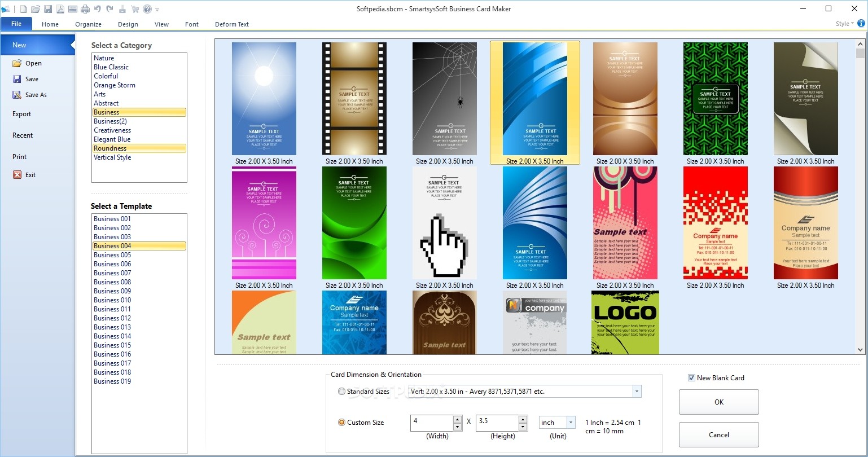Increase the Height value with up arrow
The width and height of the screenshot is (868, 457).
(523, 419)
